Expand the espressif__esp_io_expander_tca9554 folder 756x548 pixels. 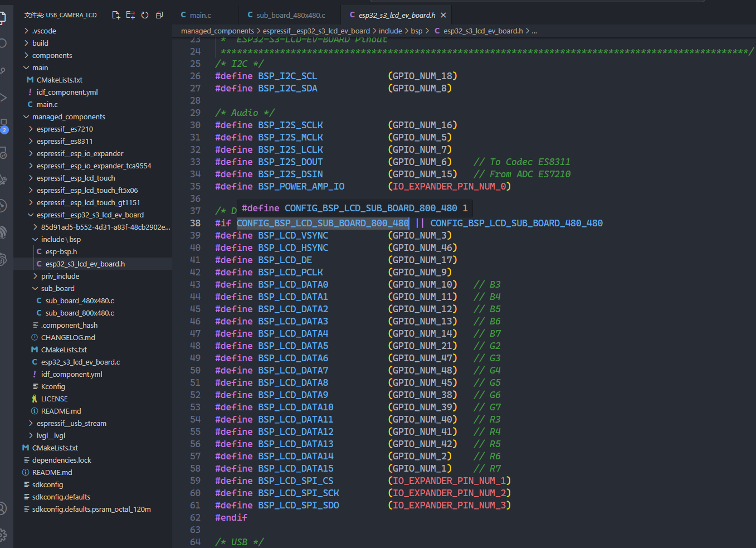click(x=31, y=166)
